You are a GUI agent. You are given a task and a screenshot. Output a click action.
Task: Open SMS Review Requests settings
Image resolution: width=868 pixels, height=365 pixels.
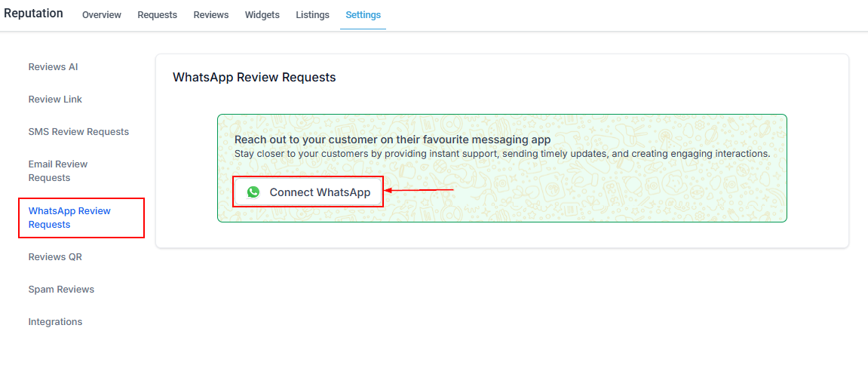tap(78, 132)
